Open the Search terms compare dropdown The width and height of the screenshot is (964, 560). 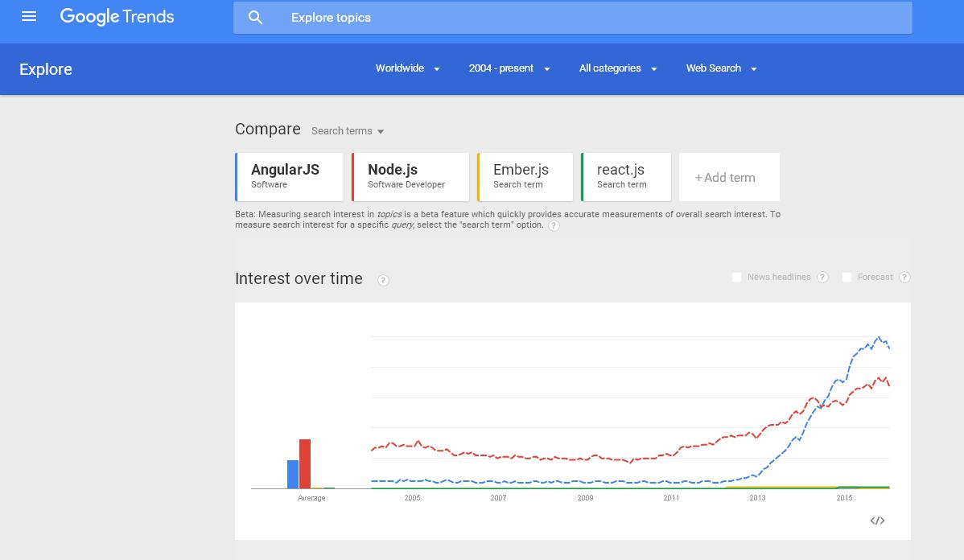tap(348, 131)
